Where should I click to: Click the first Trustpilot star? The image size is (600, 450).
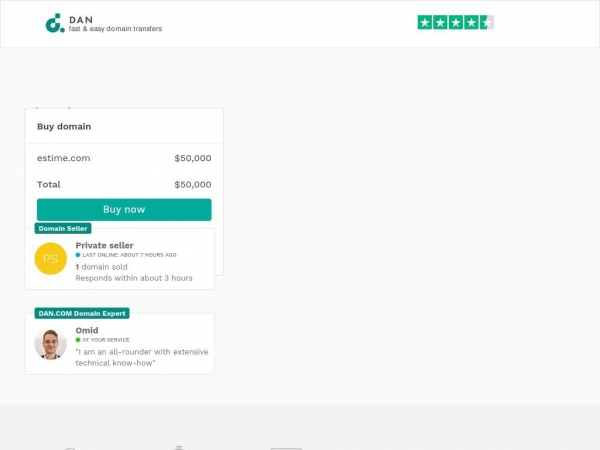pyautogui.click(x=424, y=23)
